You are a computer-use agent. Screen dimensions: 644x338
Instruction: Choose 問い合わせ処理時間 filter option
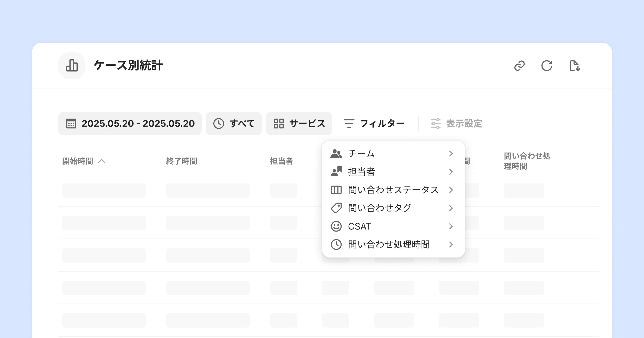click(389, 245)
